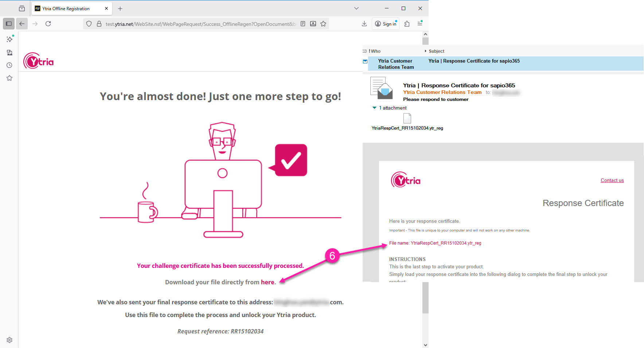Sort emails by the Subject column arrow
The image size is (644, 348).
tap(425, 51)
